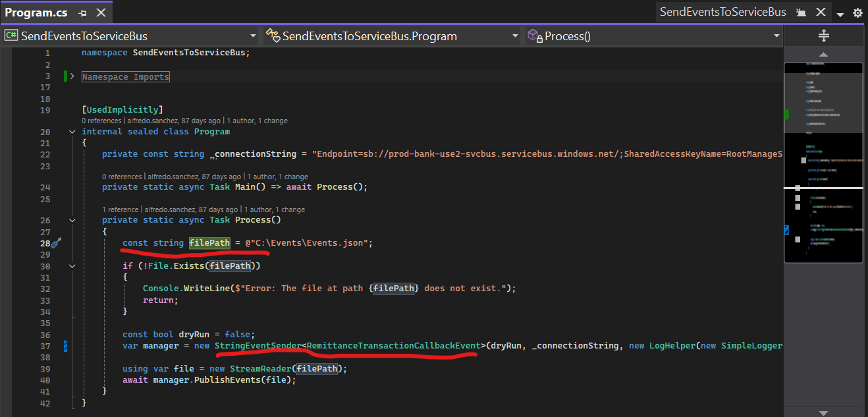
Task: Pin the Program.cs tab
Action: click(82, 13)
